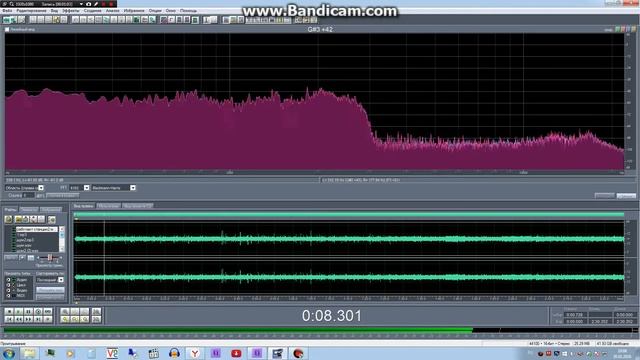
Task: Click the 0:08.301 time display
Action: [331, 316]
